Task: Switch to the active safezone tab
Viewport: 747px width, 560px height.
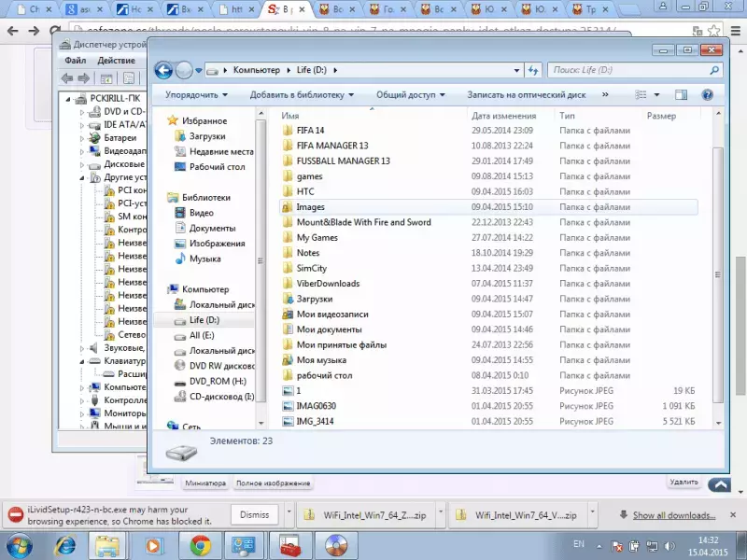Action: (286, 9)
